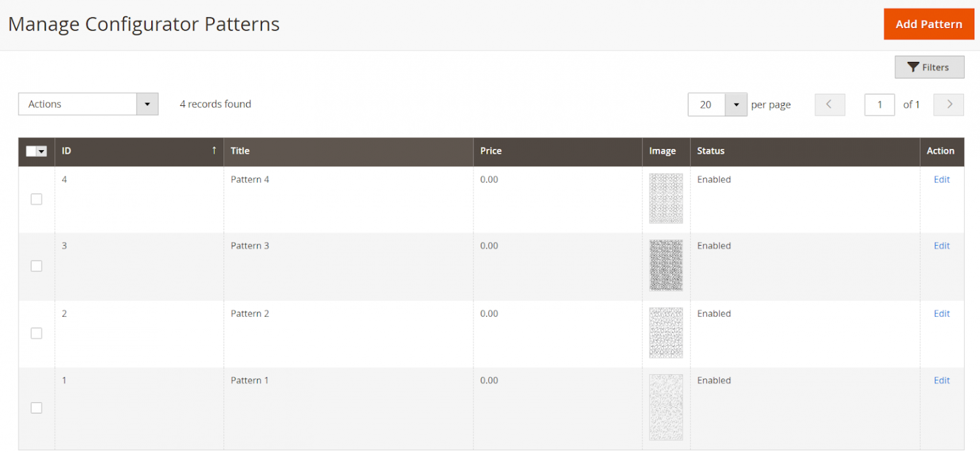Viewport: 980px width, 452px height.
Task: Sort the grid by Price column
Action: click(491, 151)
